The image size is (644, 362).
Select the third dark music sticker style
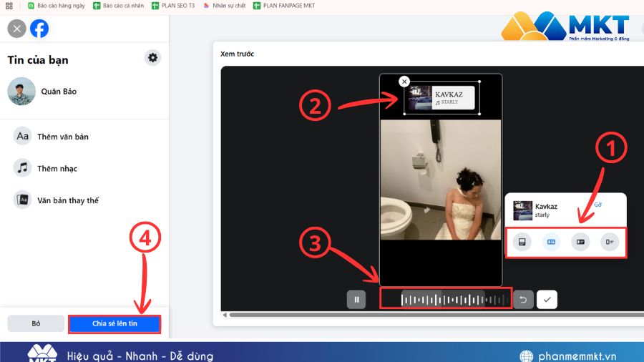[x=580, y=243]
